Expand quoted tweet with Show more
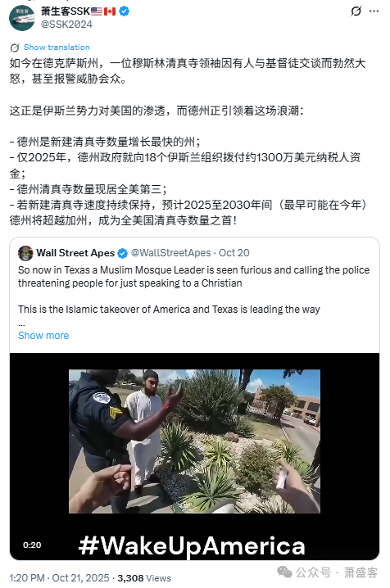This screenshot has width=390, height=588. click(43, 336)
